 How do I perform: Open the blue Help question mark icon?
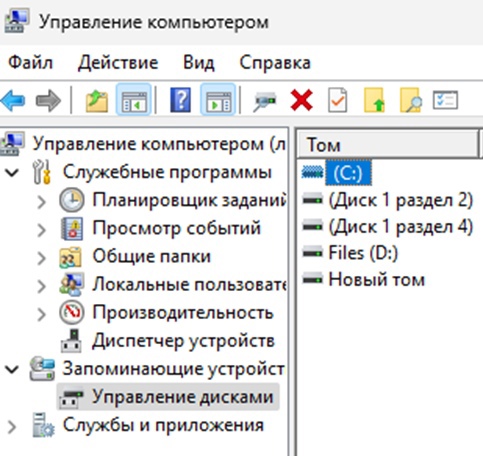point(181,100)
